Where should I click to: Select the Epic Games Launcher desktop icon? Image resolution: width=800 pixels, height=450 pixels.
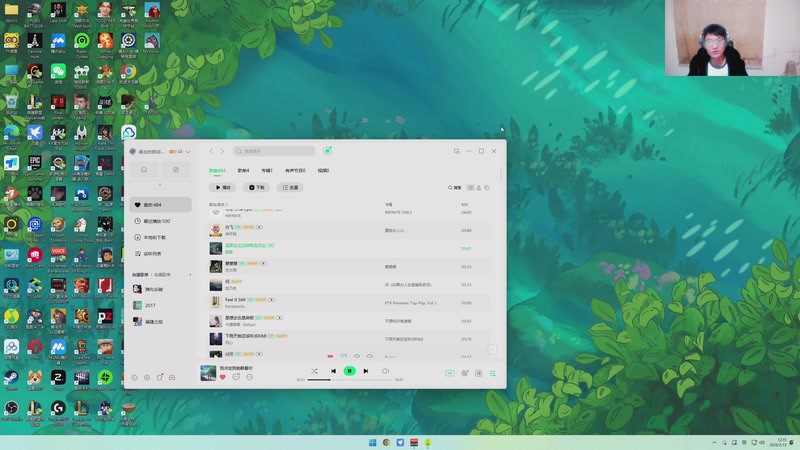coord(35,168)
